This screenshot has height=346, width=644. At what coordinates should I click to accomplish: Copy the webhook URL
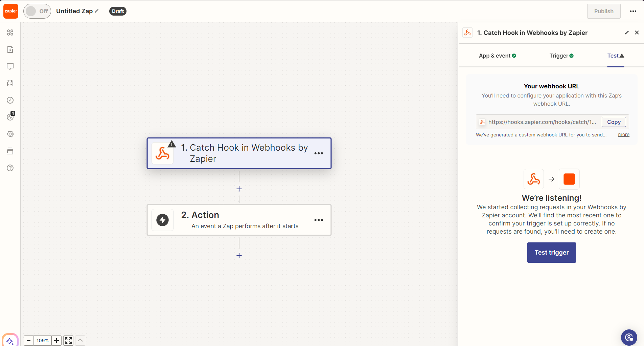click(614, 122)
